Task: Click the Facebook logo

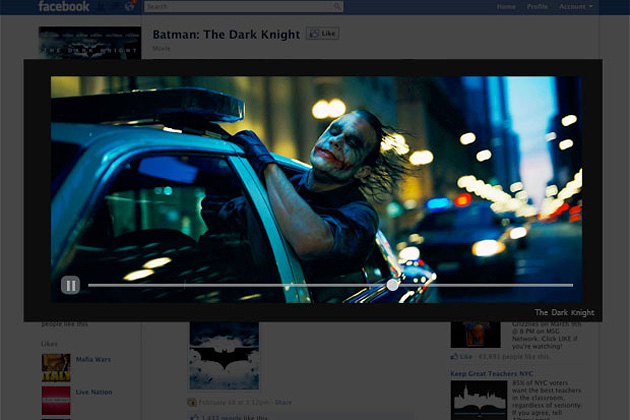Action: click(x=64, y=6)
